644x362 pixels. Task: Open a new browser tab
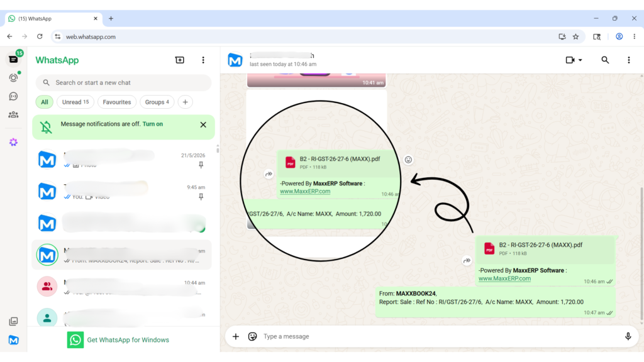coord(111,18)
